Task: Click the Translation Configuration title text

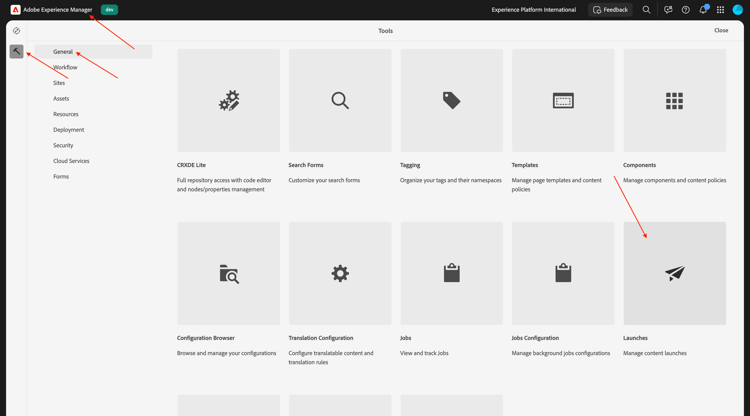Action: 321,338
